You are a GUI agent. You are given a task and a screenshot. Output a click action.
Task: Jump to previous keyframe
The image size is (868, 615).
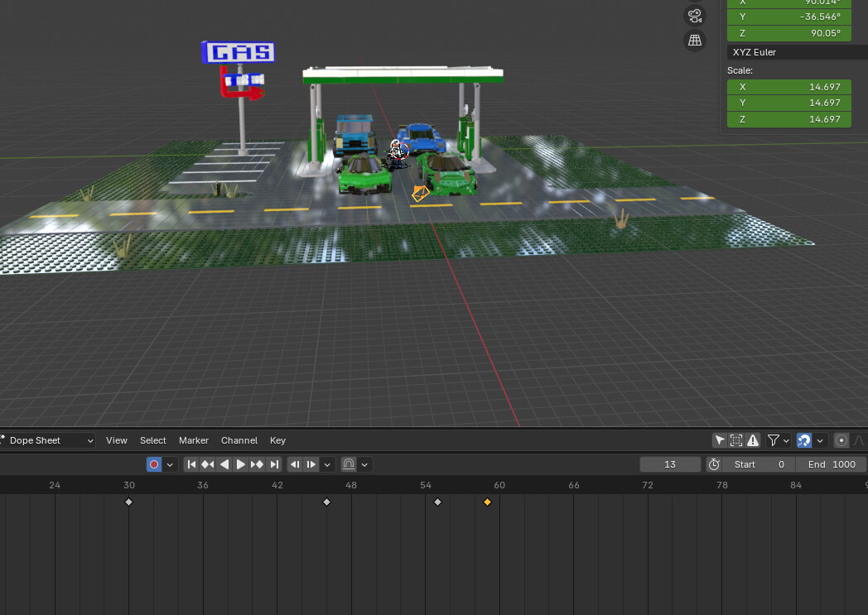point(208,464)
